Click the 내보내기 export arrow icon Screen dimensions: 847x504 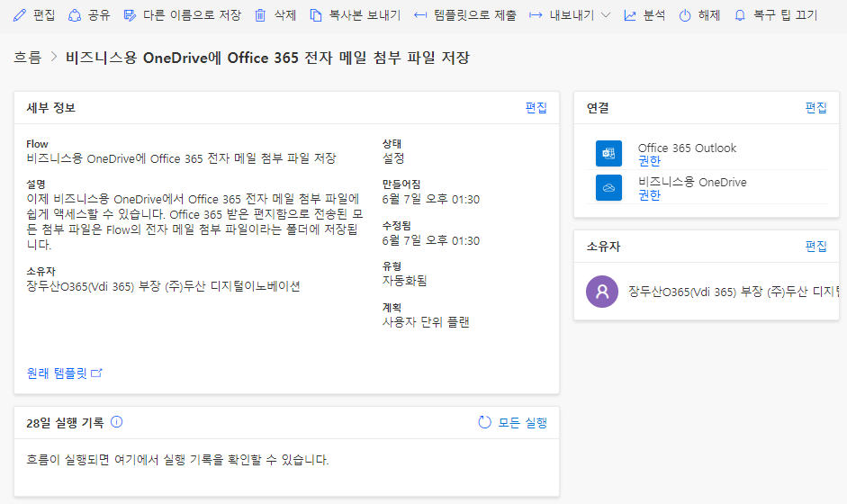[536, 15]
